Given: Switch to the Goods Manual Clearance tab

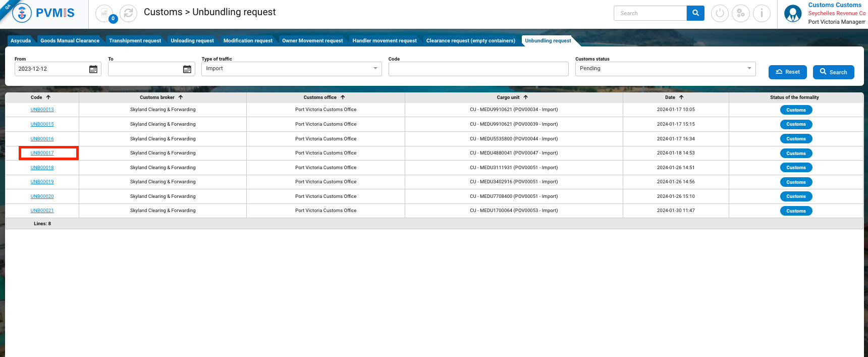Looking at the screenshot, I should point(70,41).
